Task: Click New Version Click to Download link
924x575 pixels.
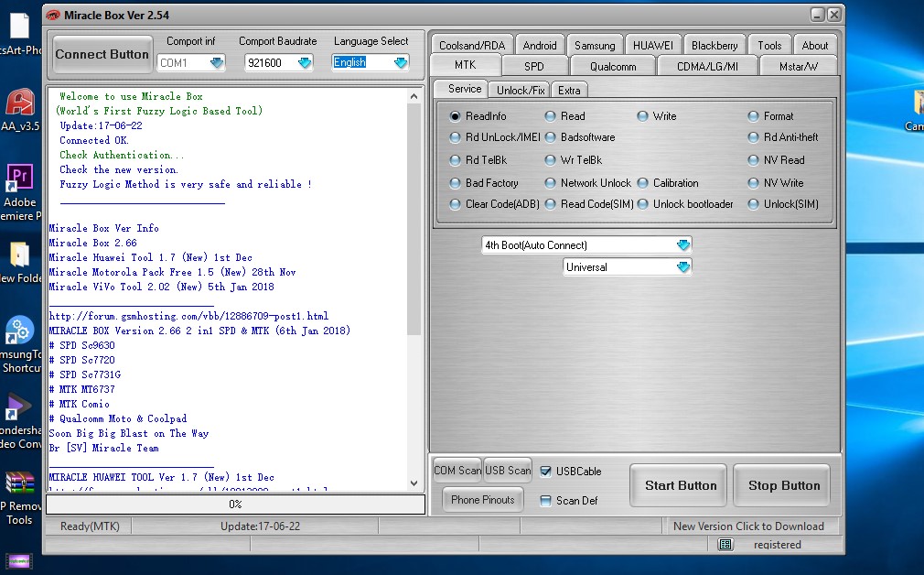Action: point(748,526)
